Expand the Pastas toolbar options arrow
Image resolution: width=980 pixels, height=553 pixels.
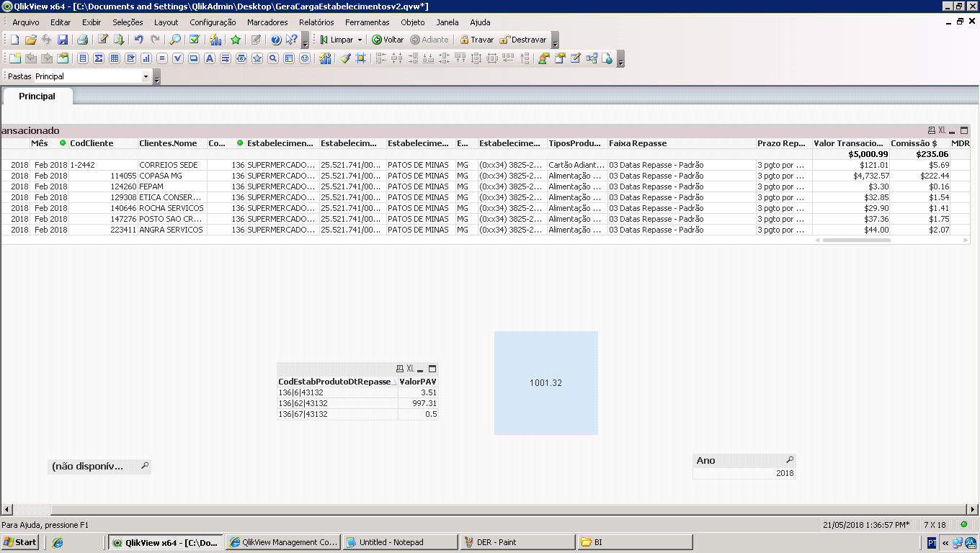point(157,77)
